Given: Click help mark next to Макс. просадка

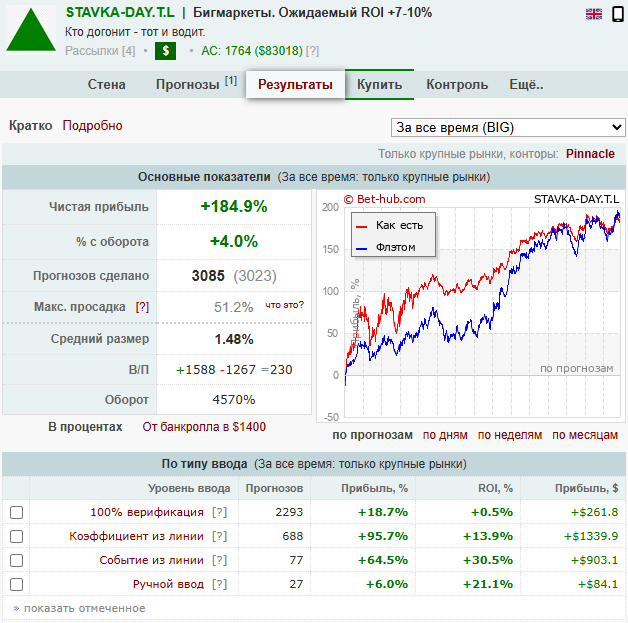Looking at the screenshot, I should pos(142,307).
